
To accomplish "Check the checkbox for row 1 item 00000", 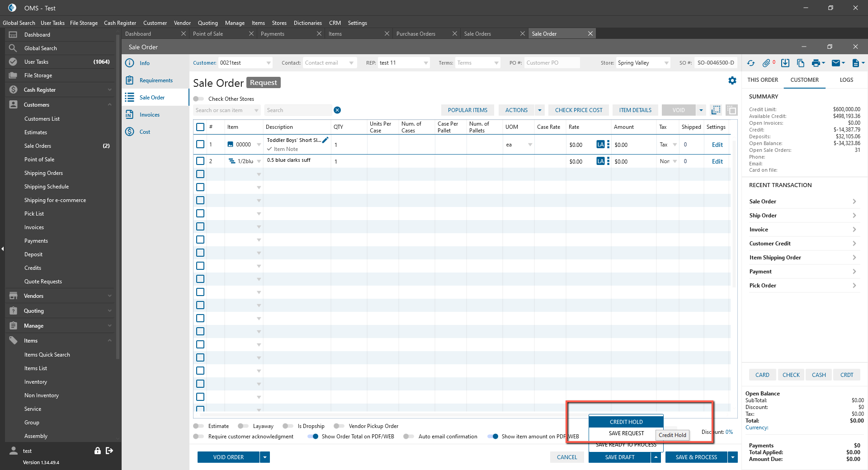I will point(200,145).
